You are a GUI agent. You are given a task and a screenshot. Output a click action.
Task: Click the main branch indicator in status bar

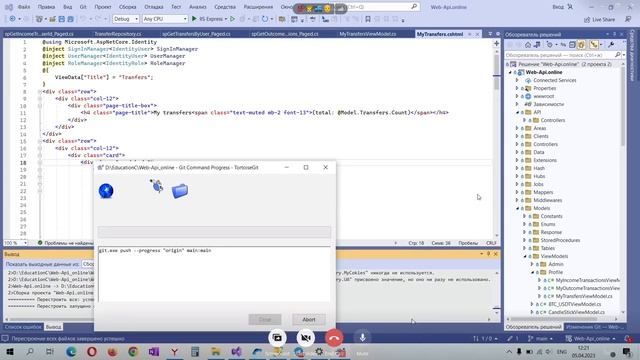coord(540,338)
